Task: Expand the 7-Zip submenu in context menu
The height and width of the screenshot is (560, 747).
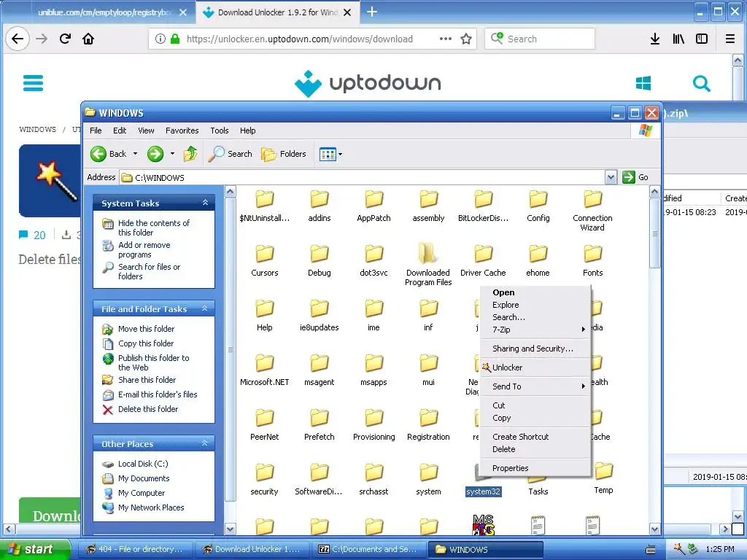Action: click(x=536, y=330)
